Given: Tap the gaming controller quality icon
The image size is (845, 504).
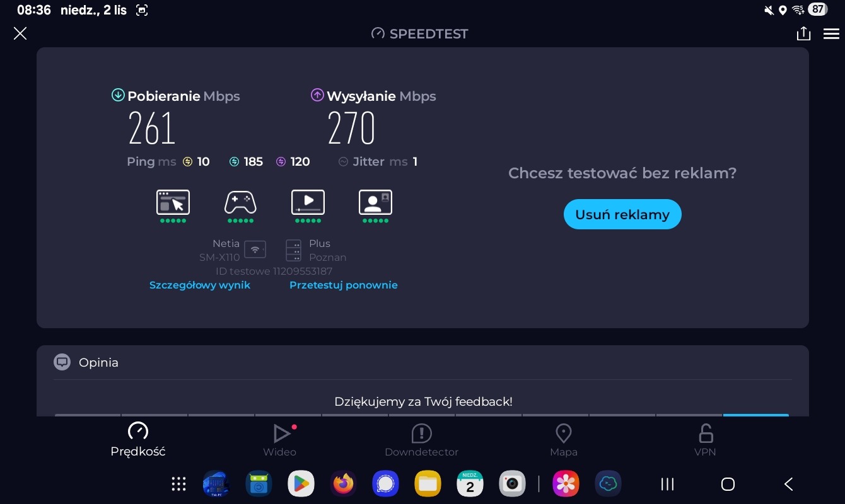Looking at the screenshot, I should click(240, 203).
